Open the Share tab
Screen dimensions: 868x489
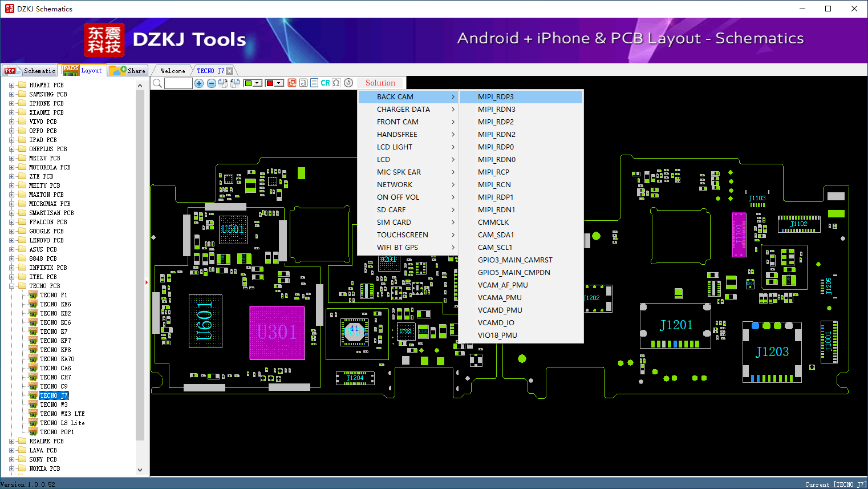[x=128, y=70]
